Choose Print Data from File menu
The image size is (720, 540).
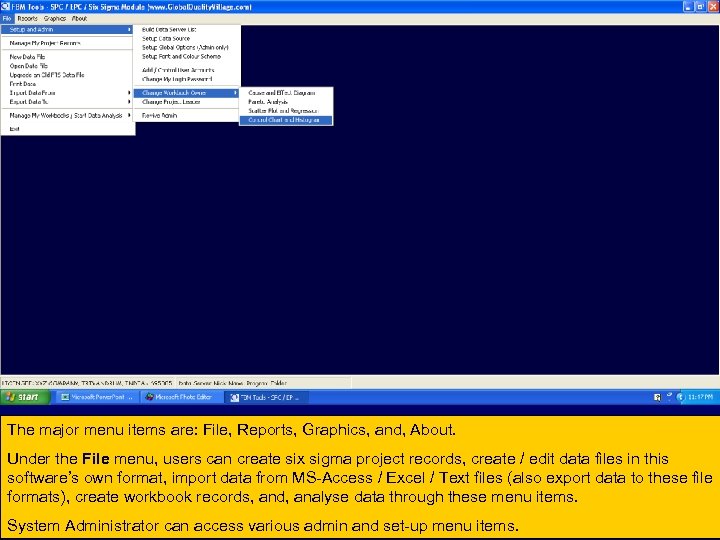(67, 84)
